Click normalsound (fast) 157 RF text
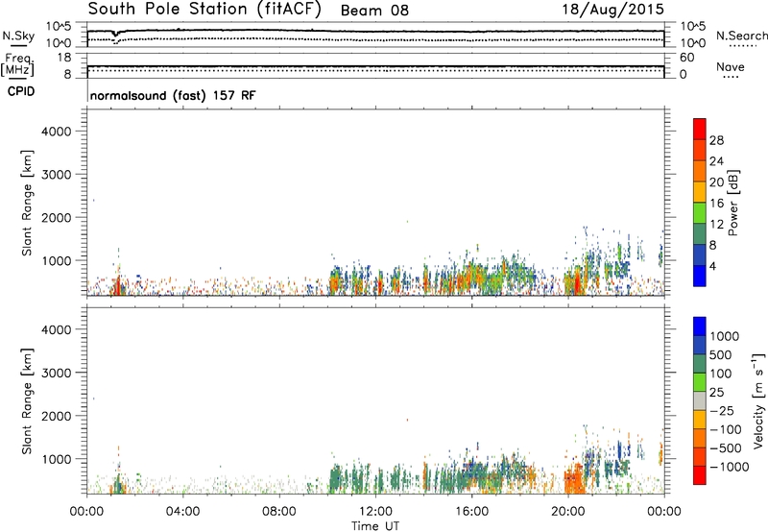The height and width of the screenshot is (532, 768). 173,95
